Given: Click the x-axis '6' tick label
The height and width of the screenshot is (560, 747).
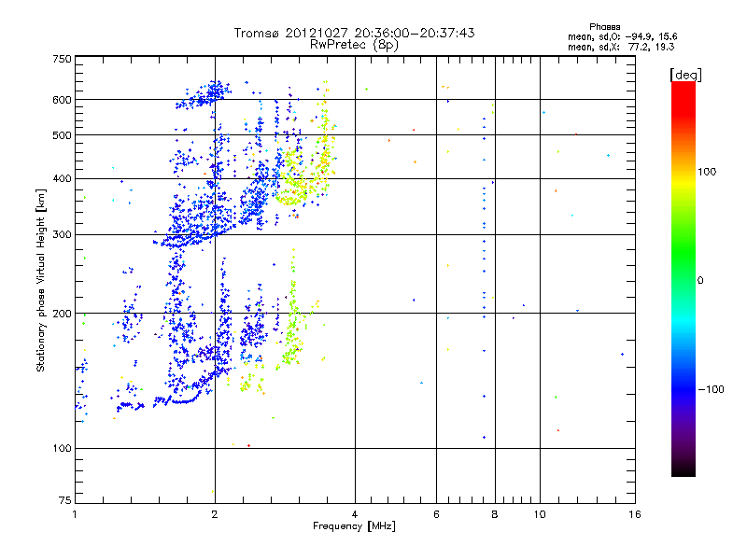Looking at the screenshot, I should 436,514.
